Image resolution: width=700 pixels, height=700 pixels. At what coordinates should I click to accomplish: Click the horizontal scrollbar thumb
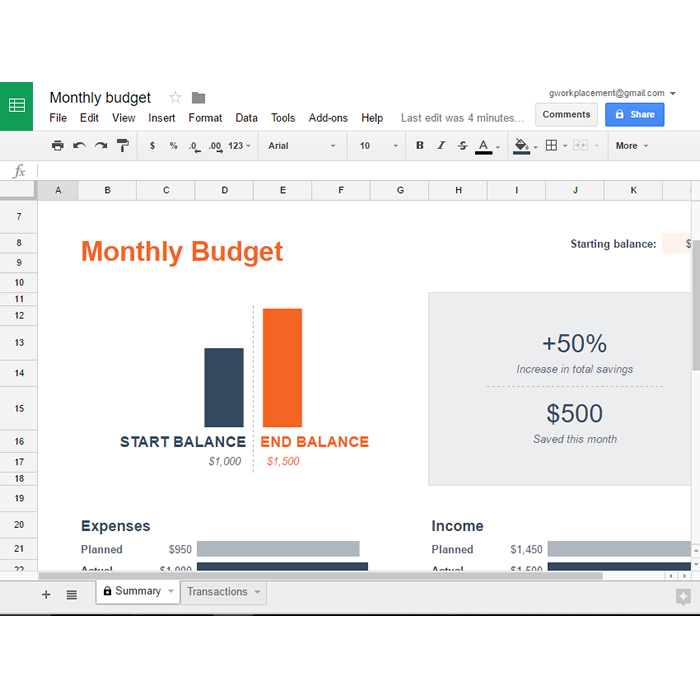[x=321, y=576]
